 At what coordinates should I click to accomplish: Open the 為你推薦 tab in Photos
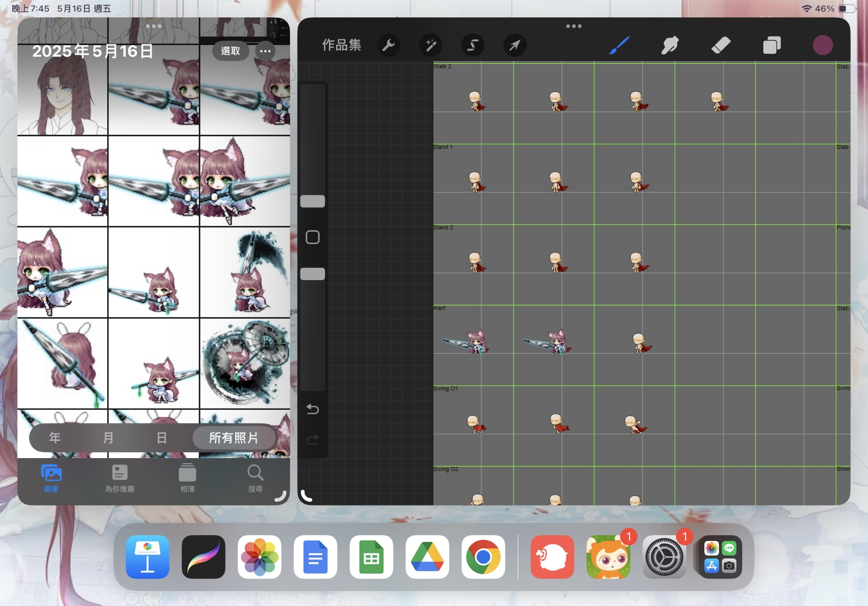pyautogui.click(x=120, y=479)
